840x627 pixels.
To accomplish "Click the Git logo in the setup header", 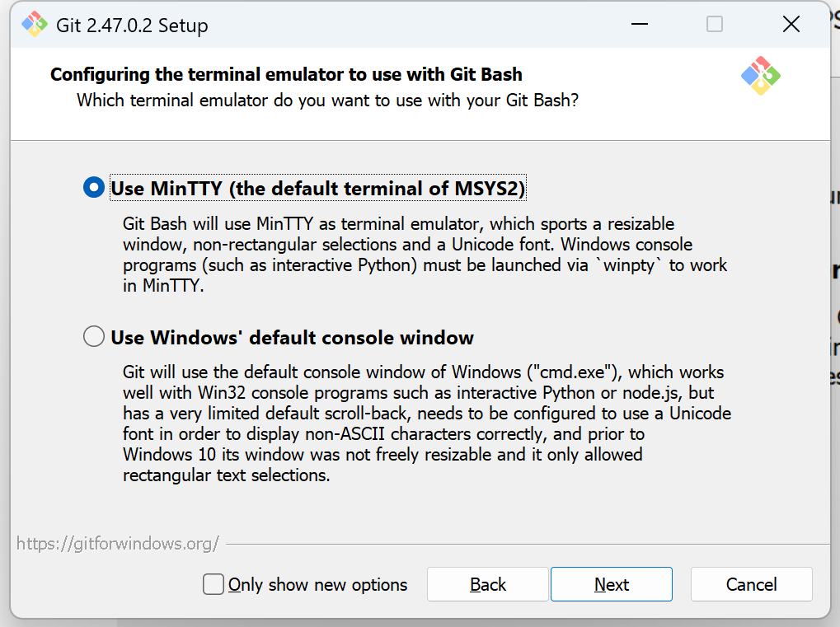I will tap(760, 76).
